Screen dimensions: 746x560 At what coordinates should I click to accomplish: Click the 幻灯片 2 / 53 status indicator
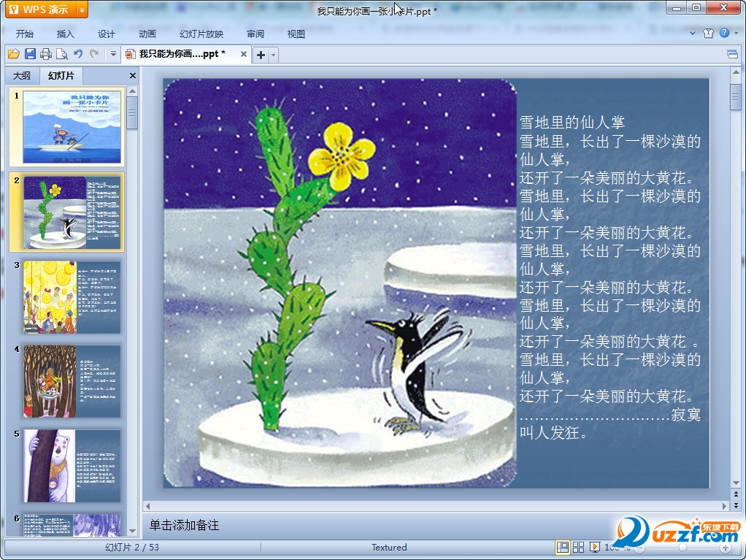[x=132, y=548]
